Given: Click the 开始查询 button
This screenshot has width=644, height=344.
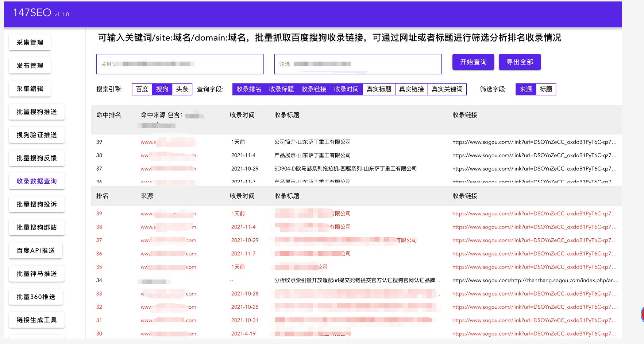Looking at the screenshot, I should 473,62.
